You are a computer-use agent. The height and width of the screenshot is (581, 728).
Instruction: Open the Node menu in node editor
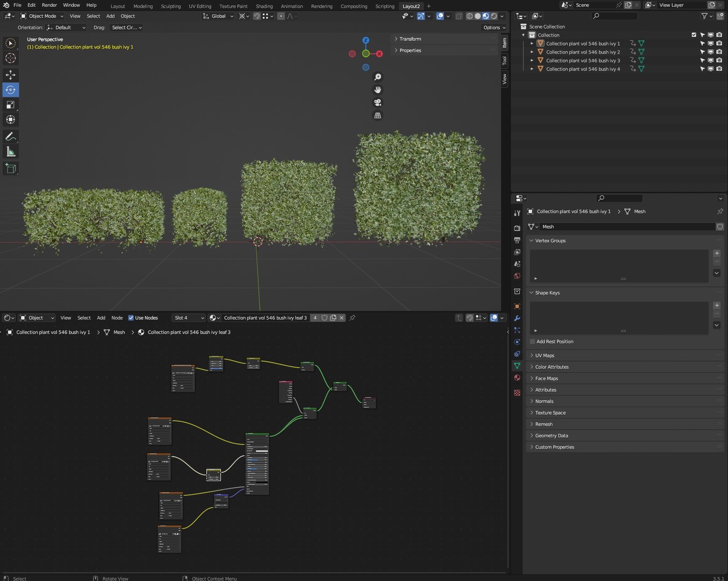coord(117,318)
